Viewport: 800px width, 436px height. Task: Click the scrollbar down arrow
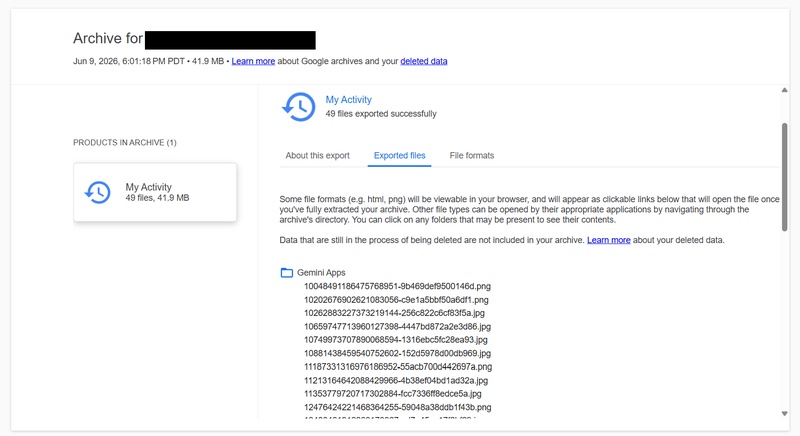(785, 414)
